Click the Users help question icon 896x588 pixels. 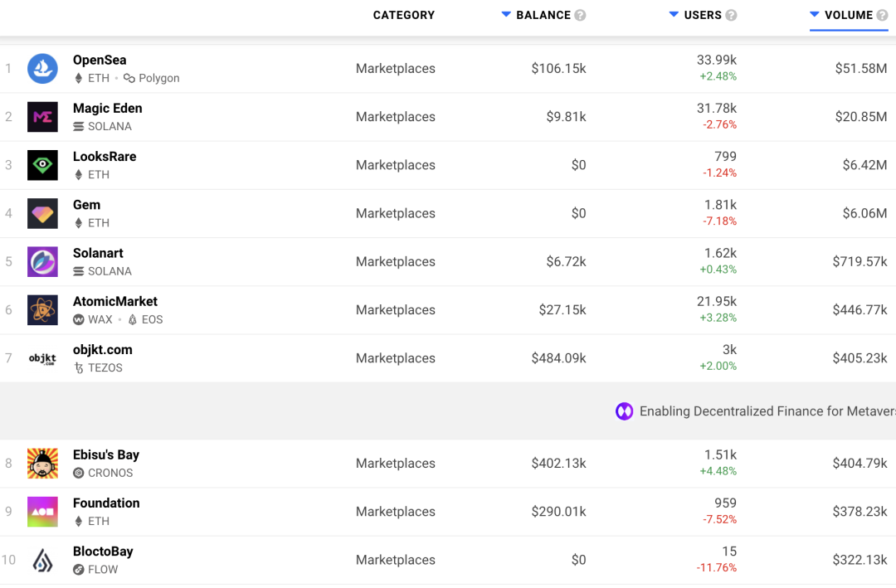click(x=731, y=16)
